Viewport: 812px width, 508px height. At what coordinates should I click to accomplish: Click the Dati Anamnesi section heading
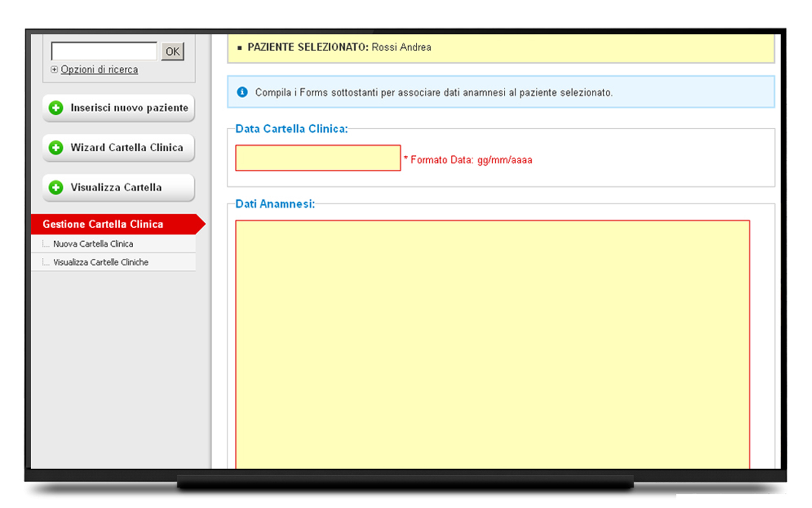click(x=275, y=204)
